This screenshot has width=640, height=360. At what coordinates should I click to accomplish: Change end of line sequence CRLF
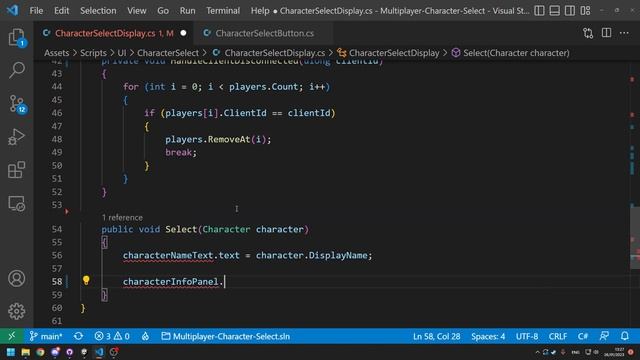coord(558,336)
